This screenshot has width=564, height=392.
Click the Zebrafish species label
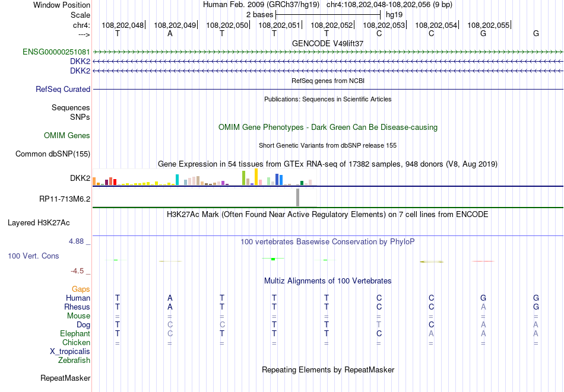(x=74, y=361)
